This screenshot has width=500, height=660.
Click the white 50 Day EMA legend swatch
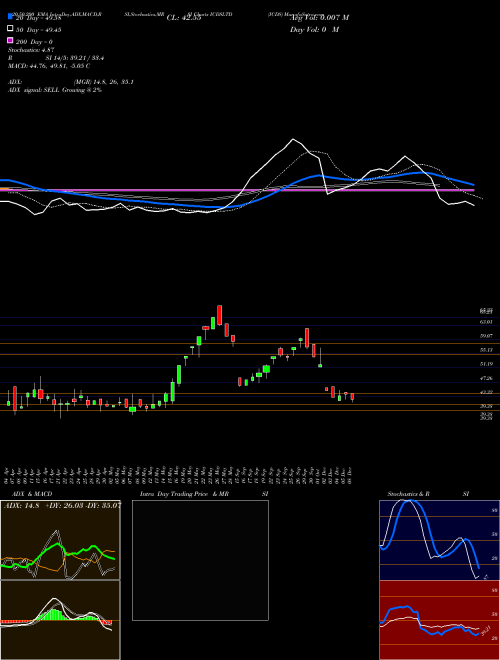[10, 29]
